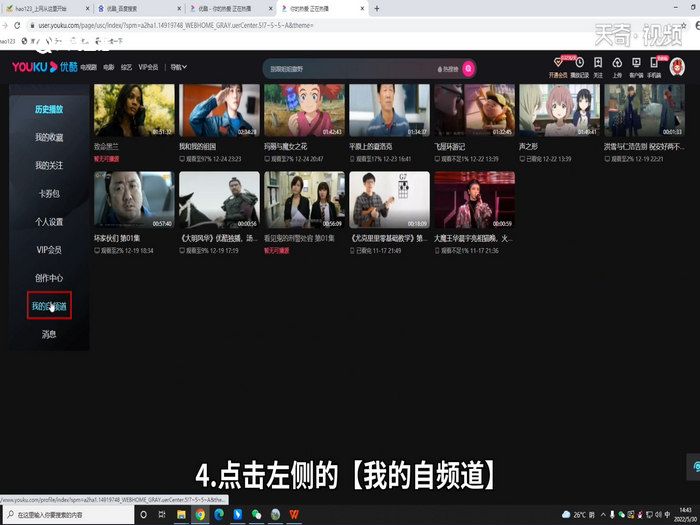Click the mobile phone icon (手机端)

tap(654, 62)
